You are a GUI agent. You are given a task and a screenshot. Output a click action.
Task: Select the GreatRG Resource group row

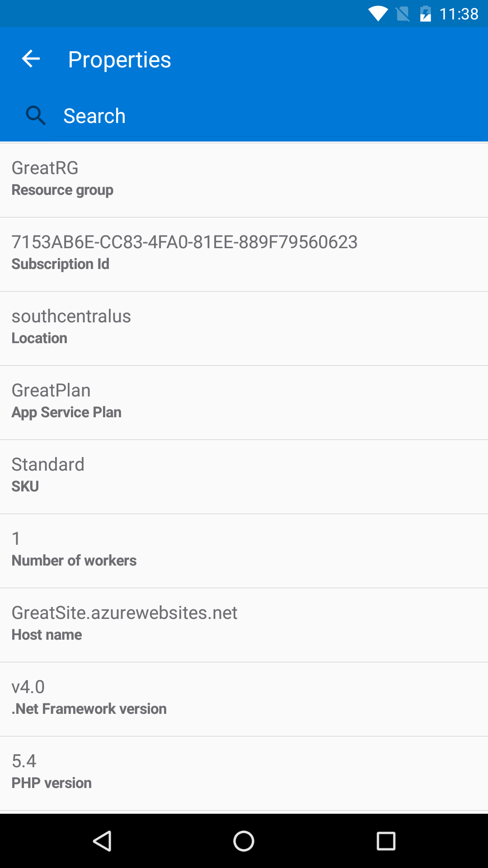tap(244, 179)
